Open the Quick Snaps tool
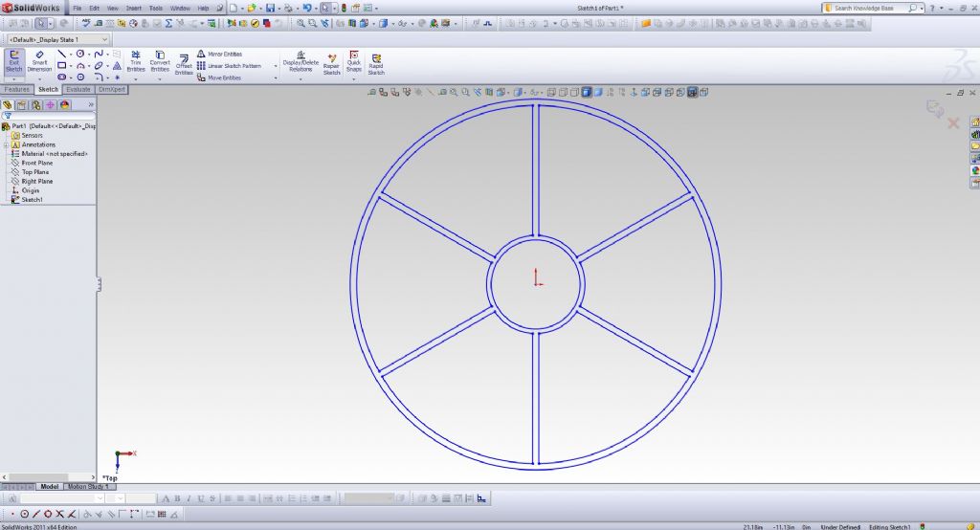The width and height of the screenshot is (980, 530). point(354,61)
